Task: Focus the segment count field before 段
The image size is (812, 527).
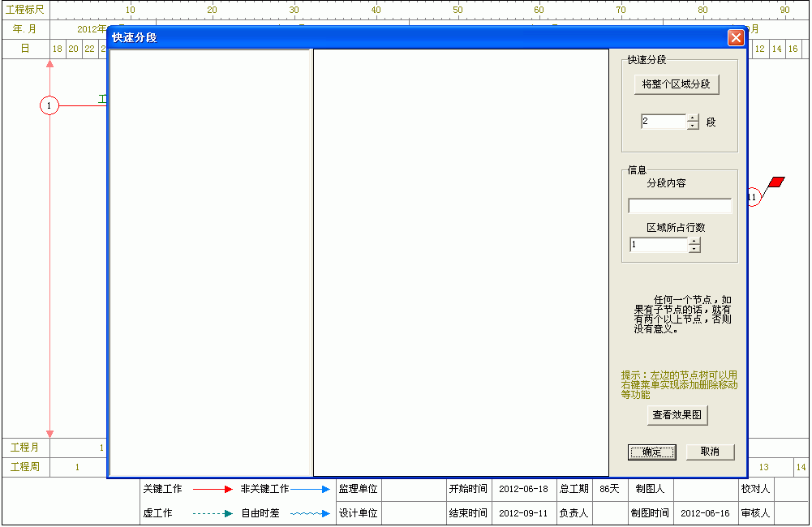Action: (664, 122)
